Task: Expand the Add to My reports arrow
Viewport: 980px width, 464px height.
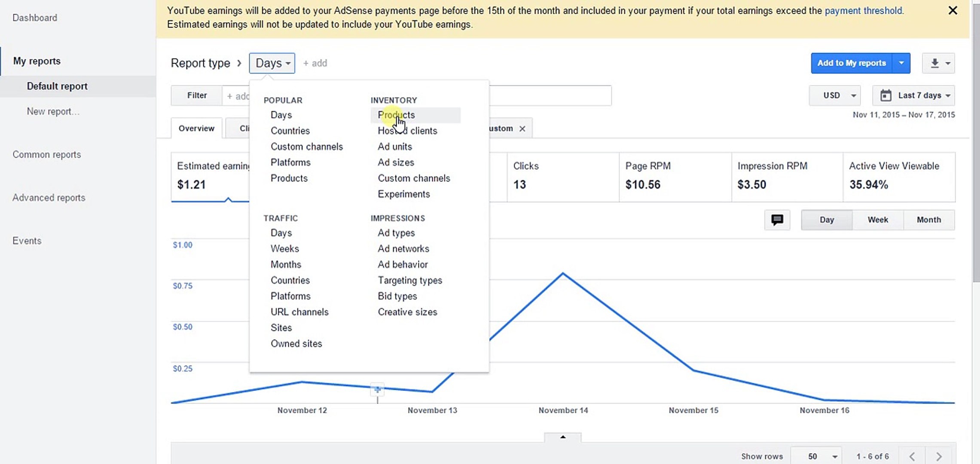Action: [x=901, y=63]
